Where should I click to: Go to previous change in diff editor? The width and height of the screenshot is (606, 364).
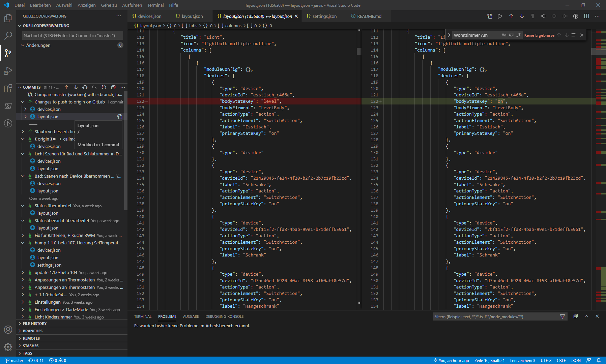coord(511,16)
